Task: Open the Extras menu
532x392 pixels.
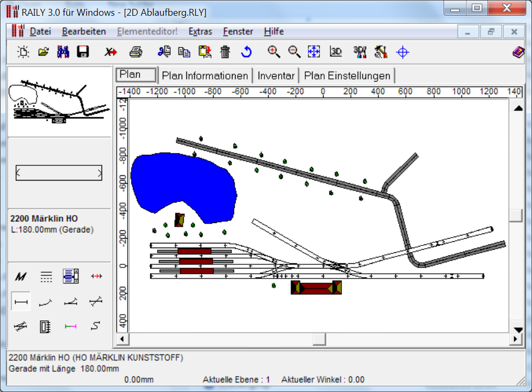Action: coord(200,31)
